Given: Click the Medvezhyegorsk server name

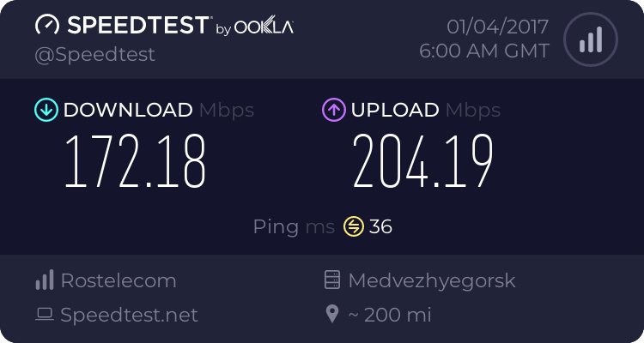Looking at the screenshot, I should [432, 280].
